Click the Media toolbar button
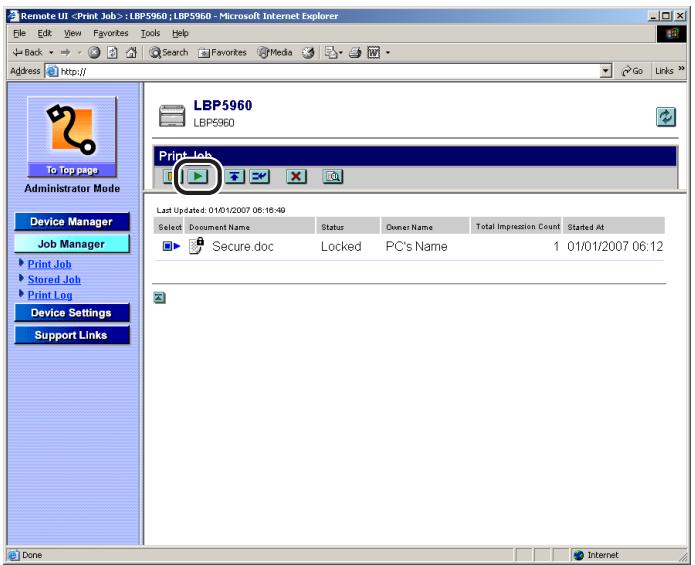The height and width of the screenshot is (565, 695). click(x=275, y=52)
